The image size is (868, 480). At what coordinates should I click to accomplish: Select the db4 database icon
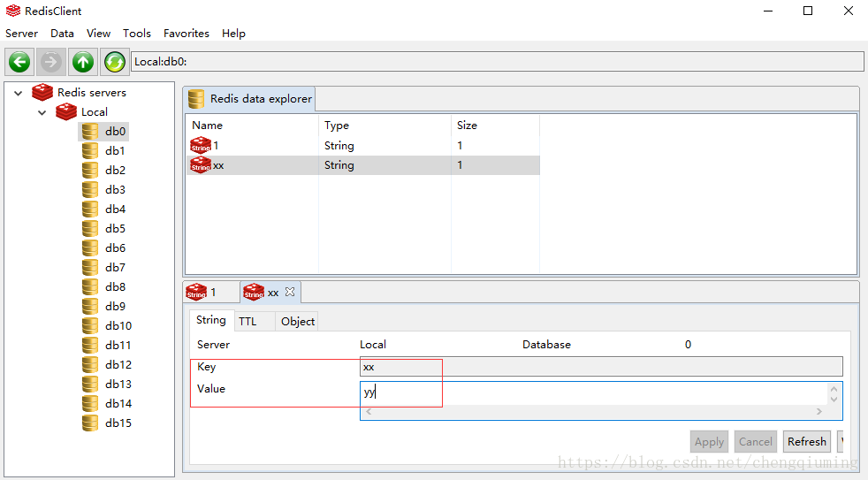coord(89,209)
